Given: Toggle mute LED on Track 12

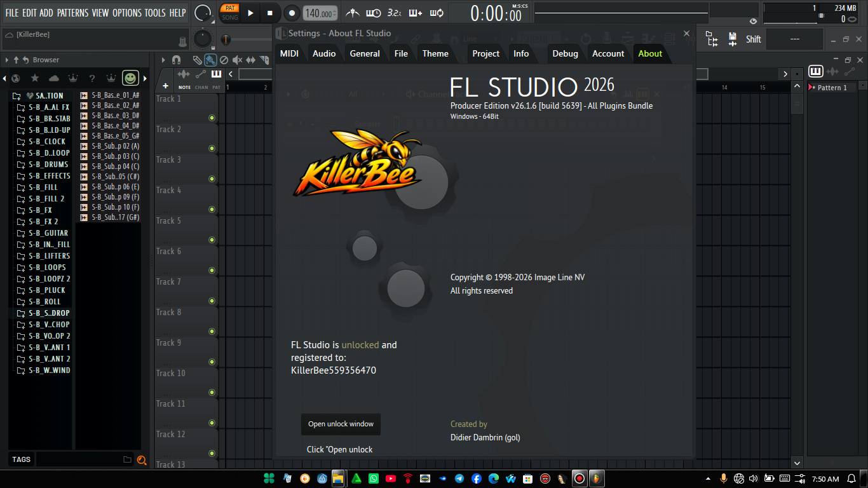Looking at the screenshot, I should (x=212, y=453).
